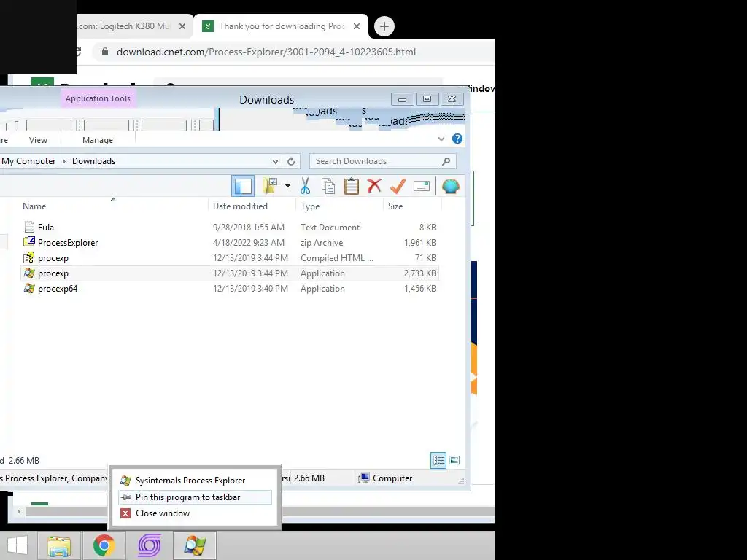747x560 pixels.
Task: Click the blue Help question mark icon
Action: coord(457,139)
